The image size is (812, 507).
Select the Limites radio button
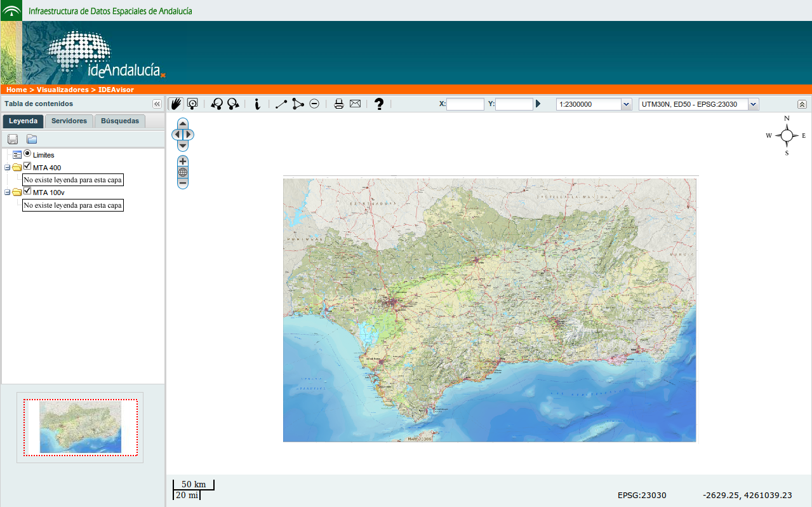pyautogui.click(x=27, y=154)
